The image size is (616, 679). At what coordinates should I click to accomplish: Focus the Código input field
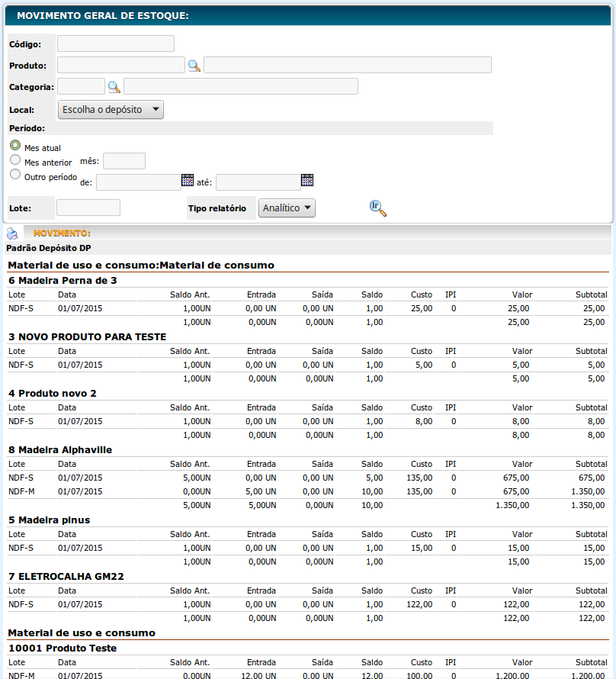[116, 43]
